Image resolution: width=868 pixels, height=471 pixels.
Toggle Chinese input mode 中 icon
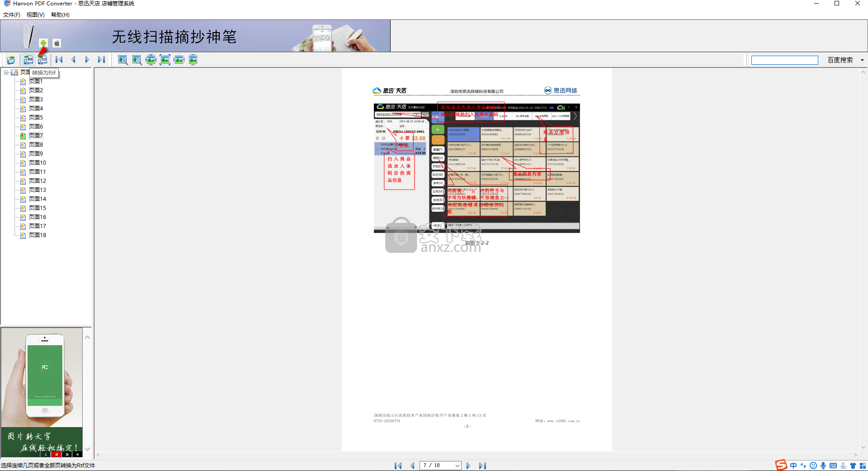[793, 466]
